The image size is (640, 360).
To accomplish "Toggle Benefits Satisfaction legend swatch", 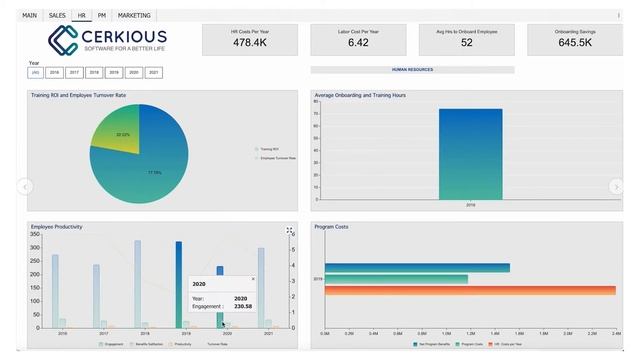I will coord(132,344).
